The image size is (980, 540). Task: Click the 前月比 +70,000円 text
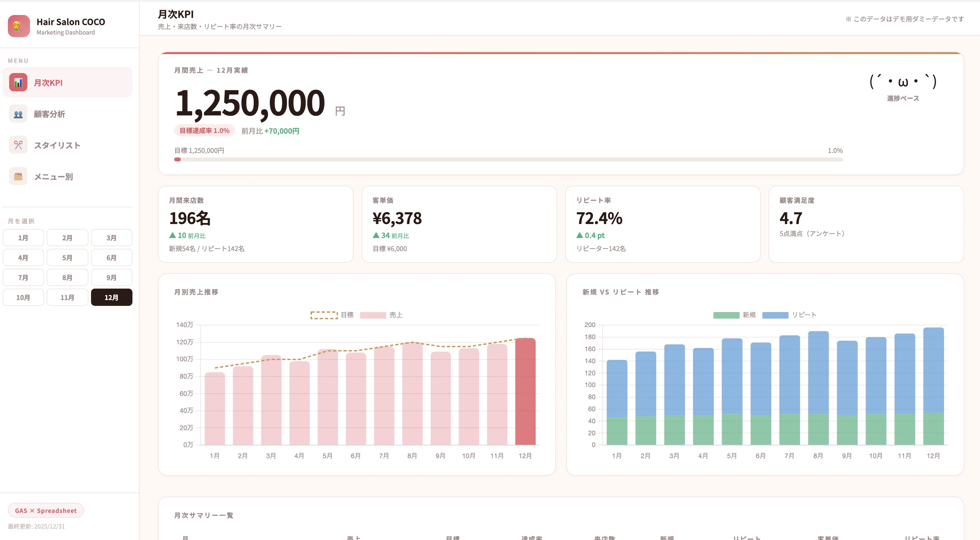(270, 131)
